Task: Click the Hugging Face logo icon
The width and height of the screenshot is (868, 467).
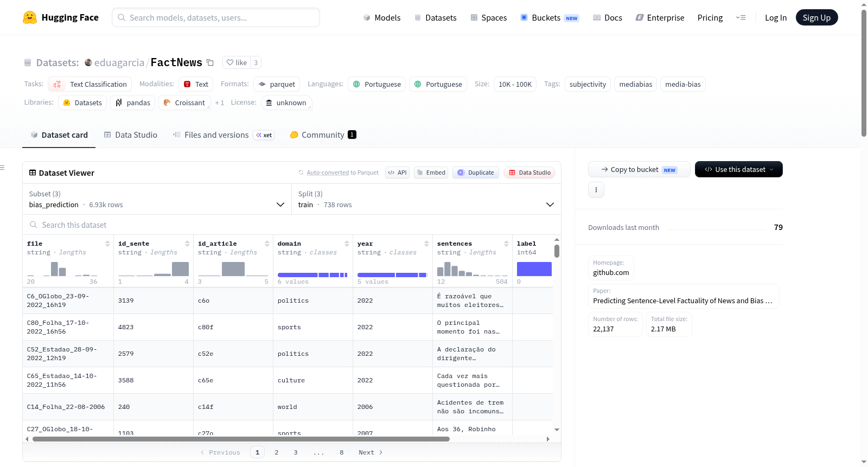Action: point(30,17)
